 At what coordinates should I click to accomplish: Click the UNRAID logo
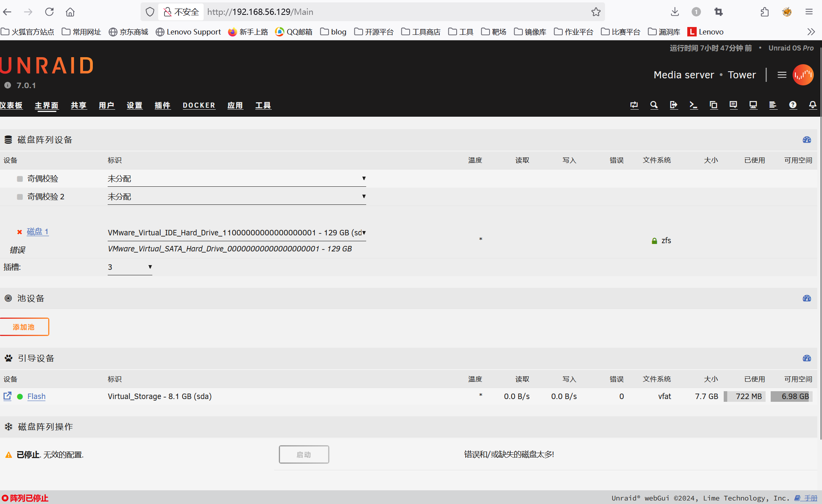[x=47, y=65]
